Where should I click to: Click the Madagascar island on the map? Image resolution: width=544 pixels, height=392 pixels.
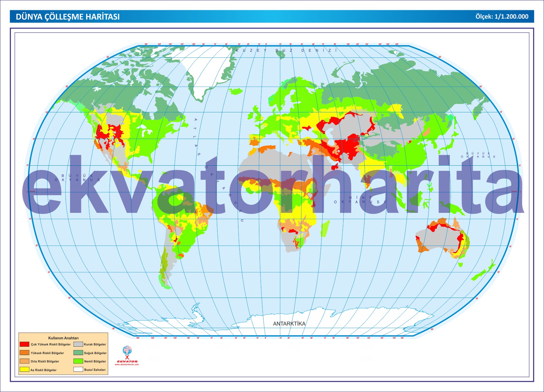(x=325, y=228)
